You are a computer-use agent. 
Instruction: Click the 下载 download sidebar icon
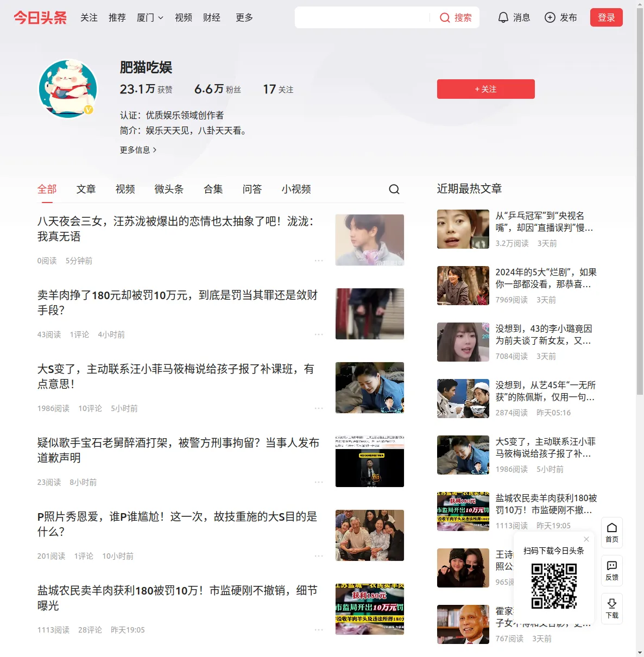click(612, 609)
